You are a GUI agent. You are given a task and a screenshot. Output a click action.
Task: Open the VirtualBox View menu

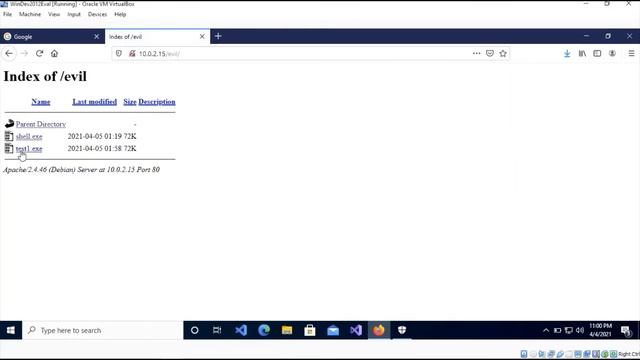[54, 14]
